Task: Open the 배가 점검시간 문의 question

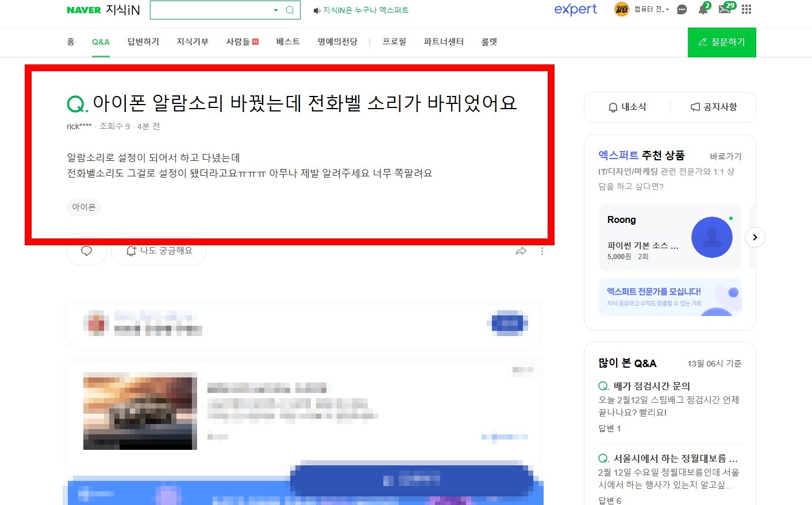Action: tap(652, 386)
